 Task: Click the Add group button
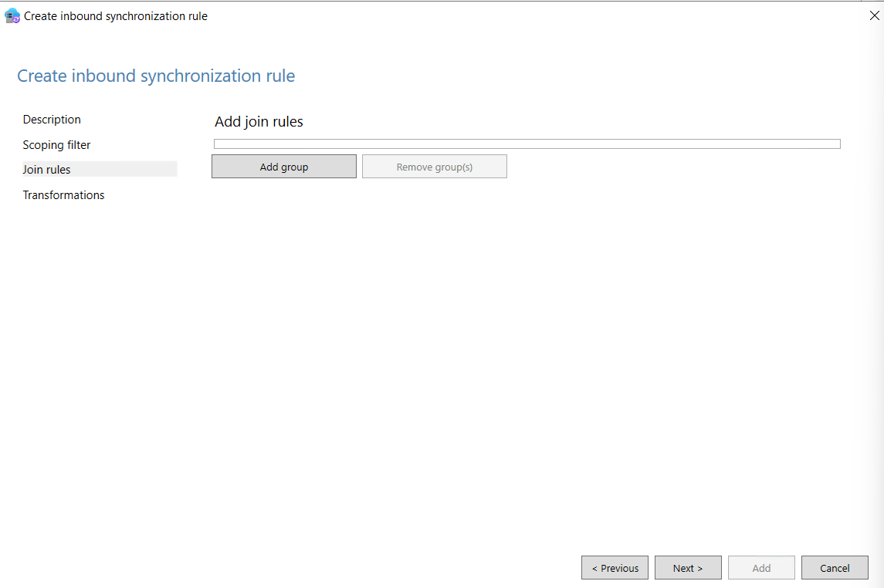(283, 166)
